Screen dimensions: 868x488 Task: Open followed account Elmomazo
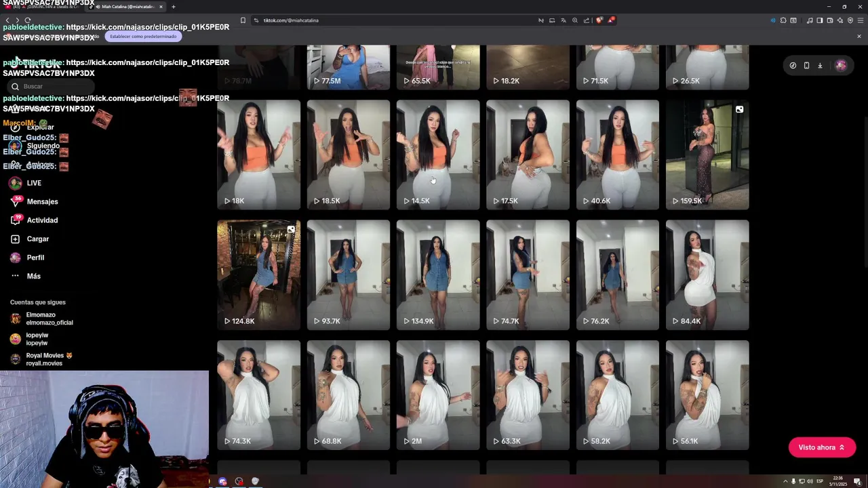pos(49,319)
